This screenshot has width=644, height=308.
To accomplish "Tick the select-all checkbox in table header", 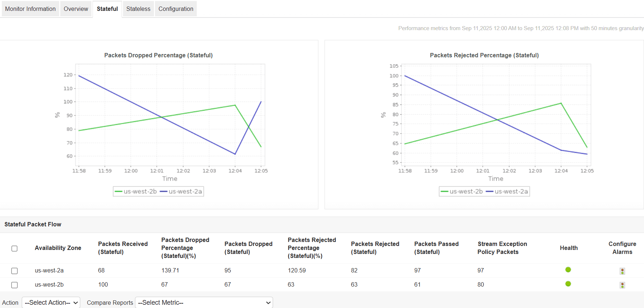I will tap(15, 249).
